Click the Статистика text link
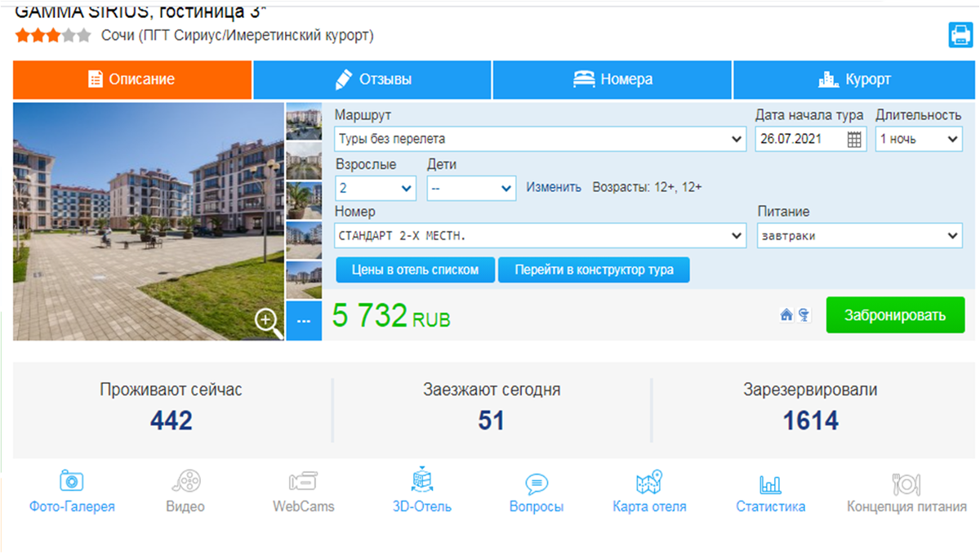 click(770, 506)
